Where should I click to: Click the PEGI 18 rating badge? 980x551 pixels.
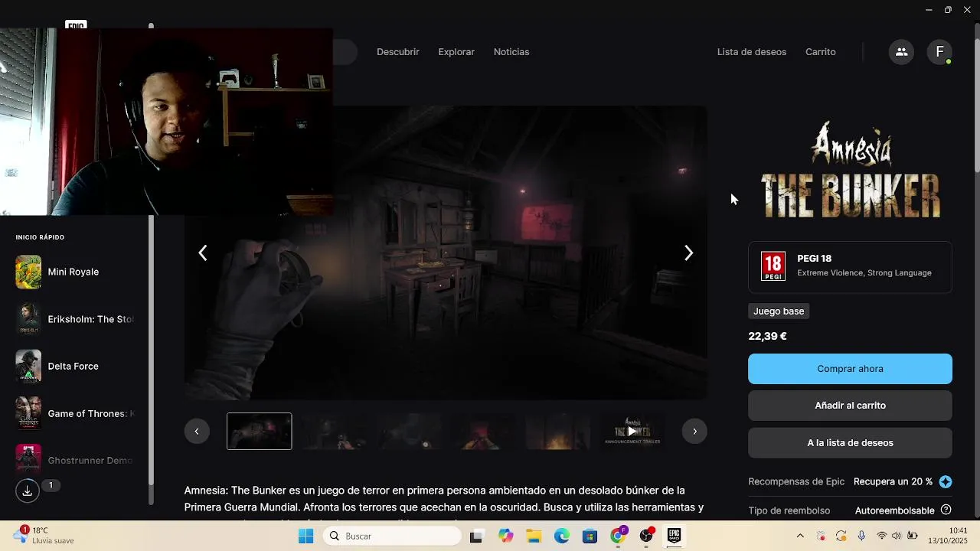coord(773,266)
